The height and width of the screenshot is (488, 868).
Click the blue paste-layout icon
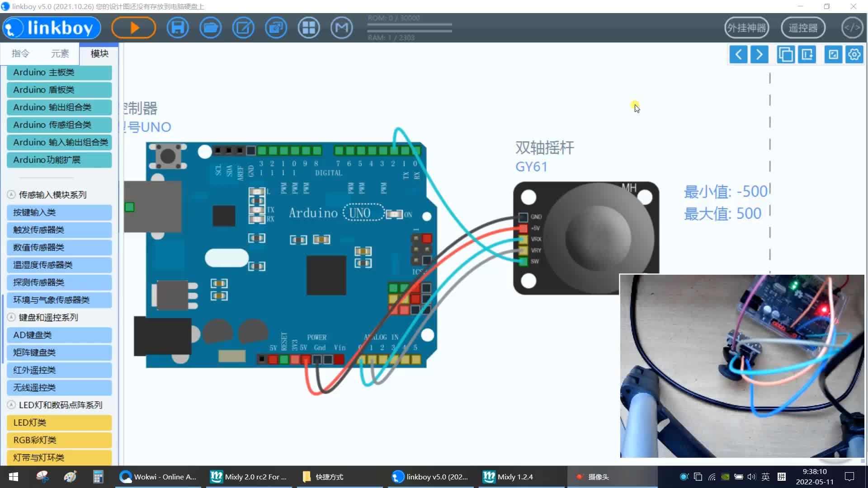coord(807,55)
